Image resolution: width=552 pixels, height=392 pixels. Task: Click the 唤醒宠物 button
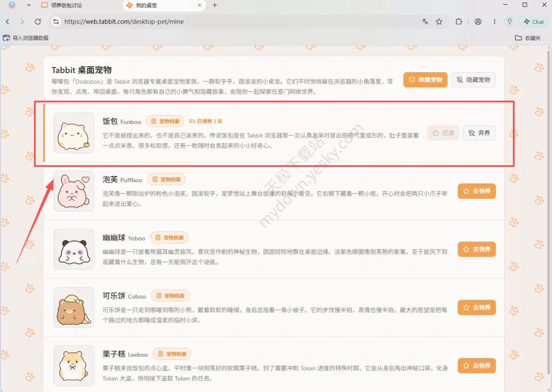(x=425, y=80)
